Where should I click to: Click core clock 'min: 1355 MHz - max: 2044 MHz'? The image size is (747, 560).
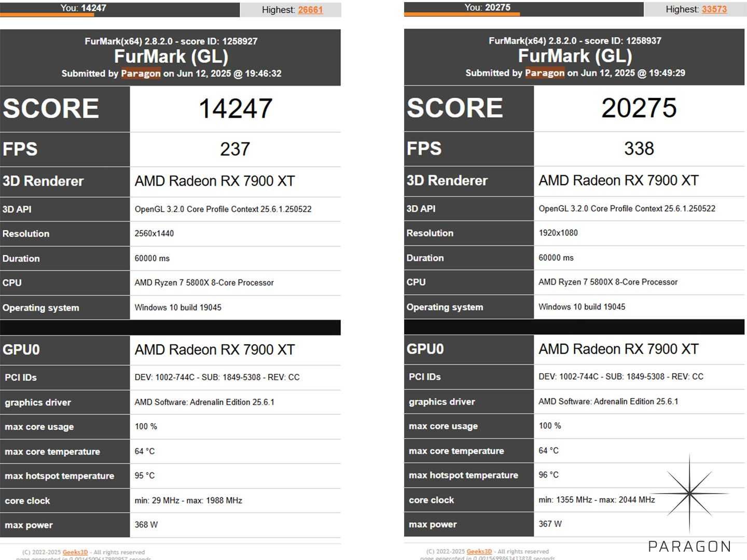pyautogui.click(x=597, y=500)
